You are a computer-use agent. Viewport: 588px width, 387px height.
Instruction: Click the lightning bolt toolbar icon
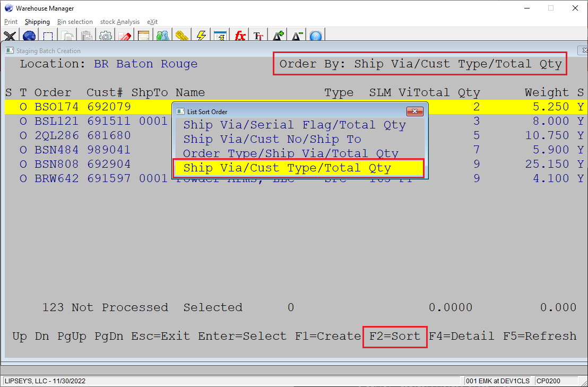tap(201, 36)
